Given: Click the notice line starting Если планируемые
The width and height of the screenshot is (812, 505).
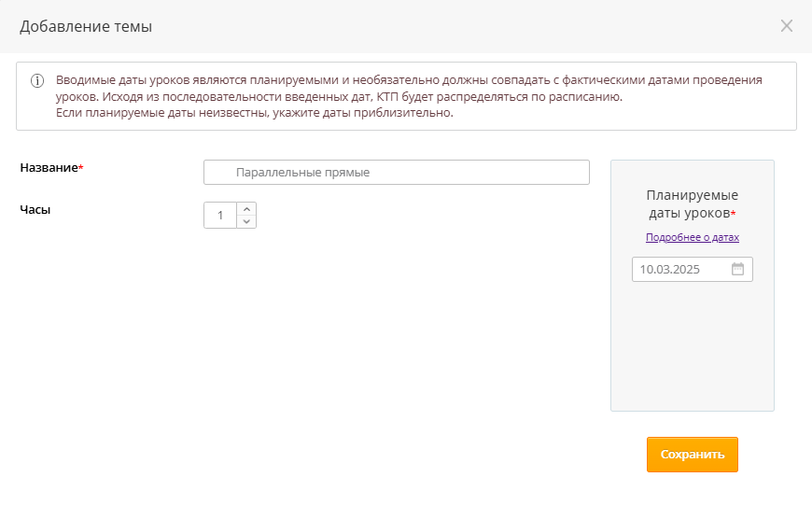Looking at the screenshot, I should pyautogui.click(x=254, y=113).
